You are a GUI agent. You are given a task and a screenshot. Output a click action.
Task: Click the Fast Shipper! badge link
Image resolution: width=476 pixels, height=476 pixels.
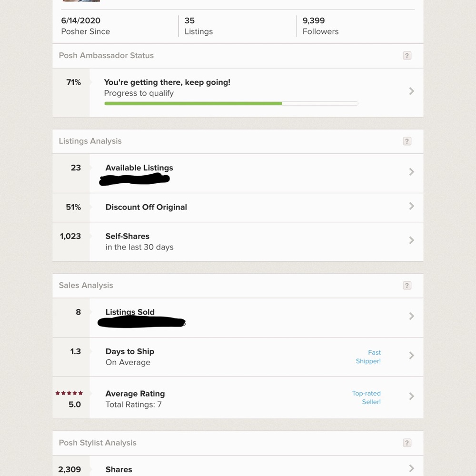(x=368, y=357)
